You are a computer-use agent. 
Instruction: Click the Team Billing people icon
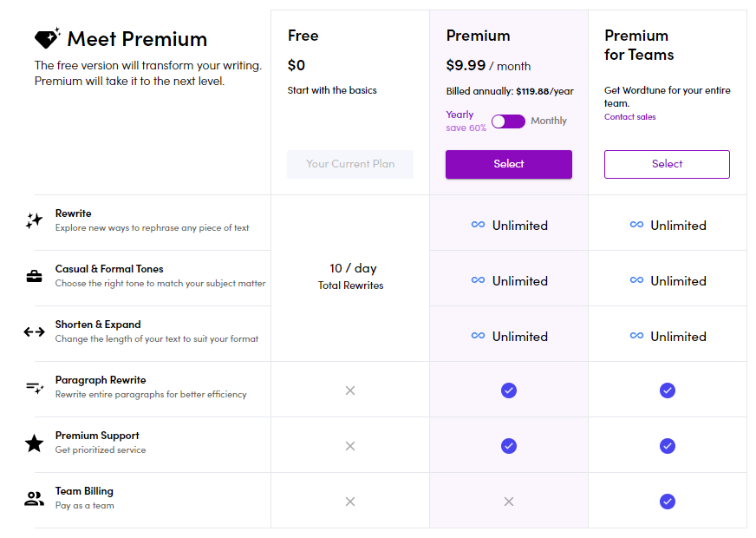[34, 499]
